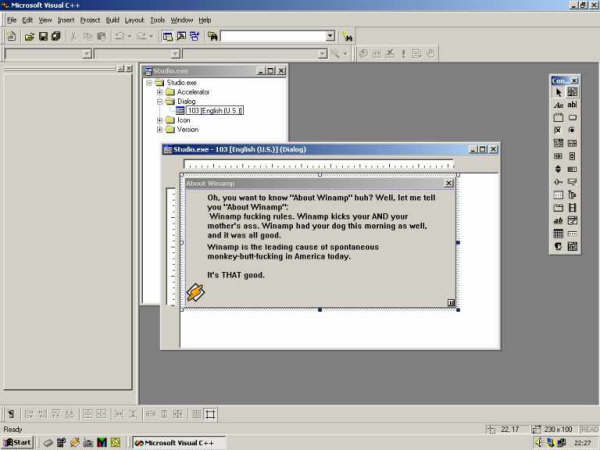Pick the Extended Combo Box control

click(572, 246)
